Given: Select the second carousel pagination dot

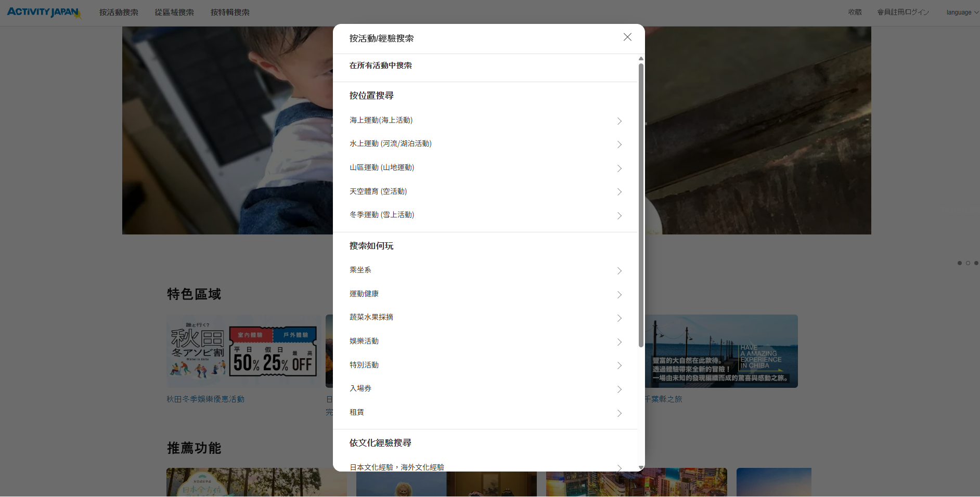Looking at the screenshot, I should tap(968, 263).
